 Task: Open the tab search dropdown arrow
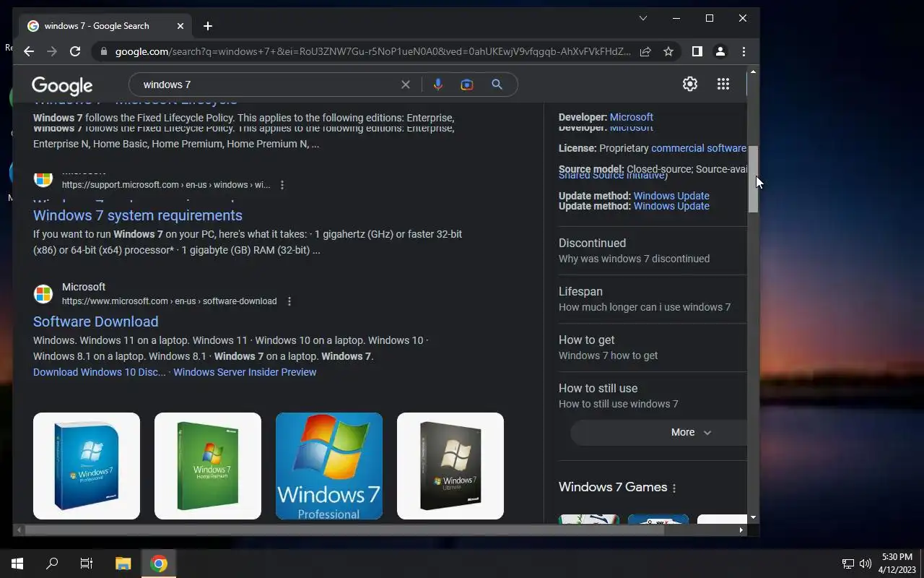(x=642, y=18)
